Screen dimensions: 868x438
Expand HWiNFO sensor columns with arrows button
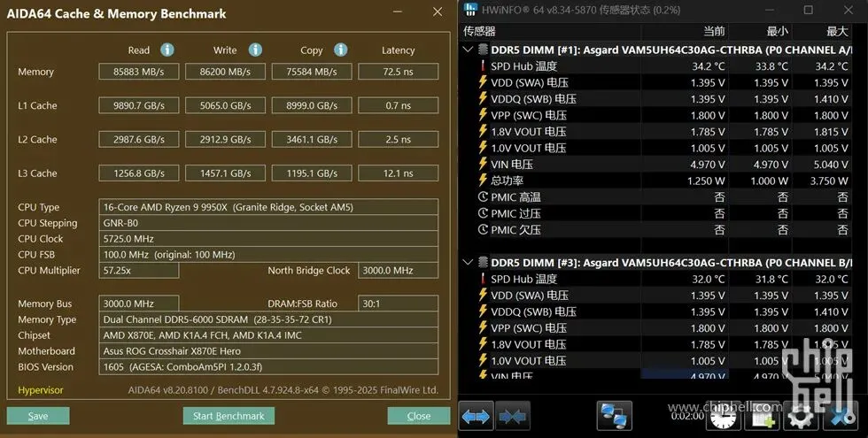477,416
